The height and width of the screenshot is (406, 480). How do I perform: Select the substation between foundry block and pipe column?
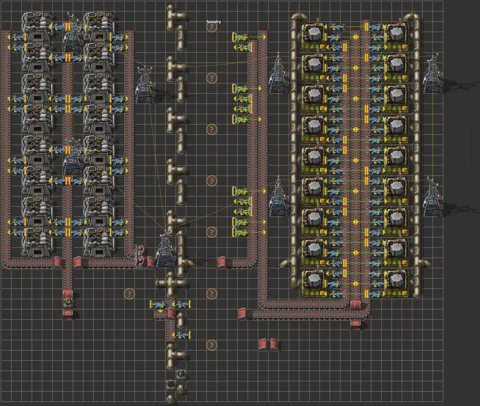pyautogui.click(x=145, y=84)
